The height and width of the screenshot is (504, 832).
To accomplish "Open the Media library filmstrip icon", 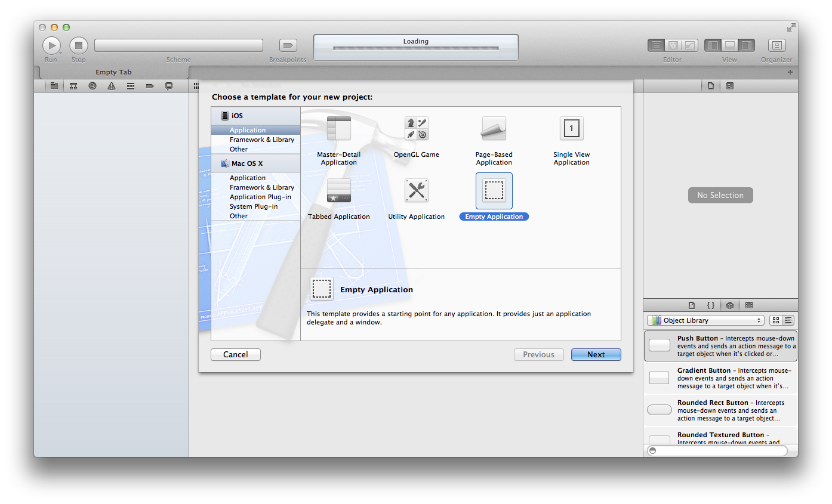I will point(749,305).
